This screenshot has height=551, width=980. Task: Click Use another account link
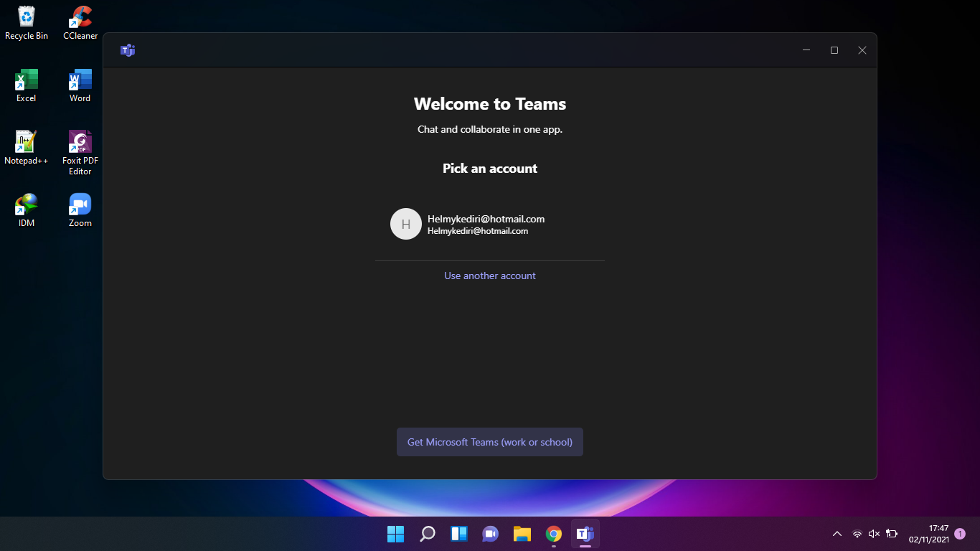(x=490, y=275)
